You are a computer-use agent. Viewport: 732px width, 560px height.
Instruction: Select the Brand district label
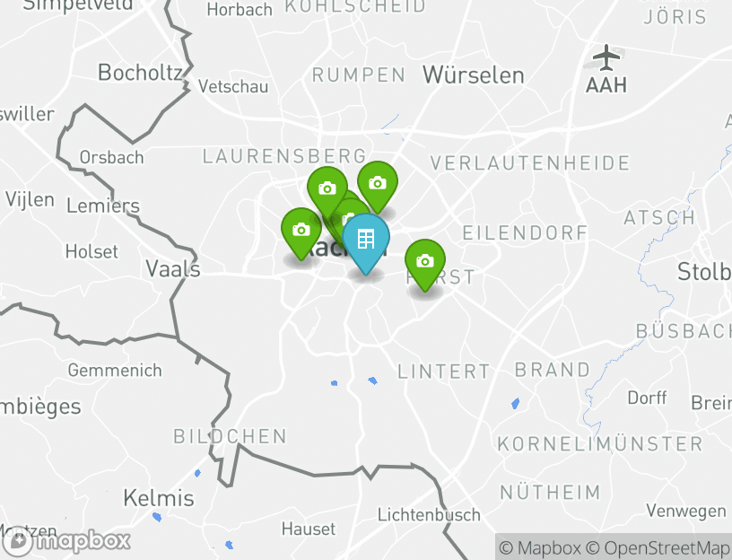coord(553,370)
